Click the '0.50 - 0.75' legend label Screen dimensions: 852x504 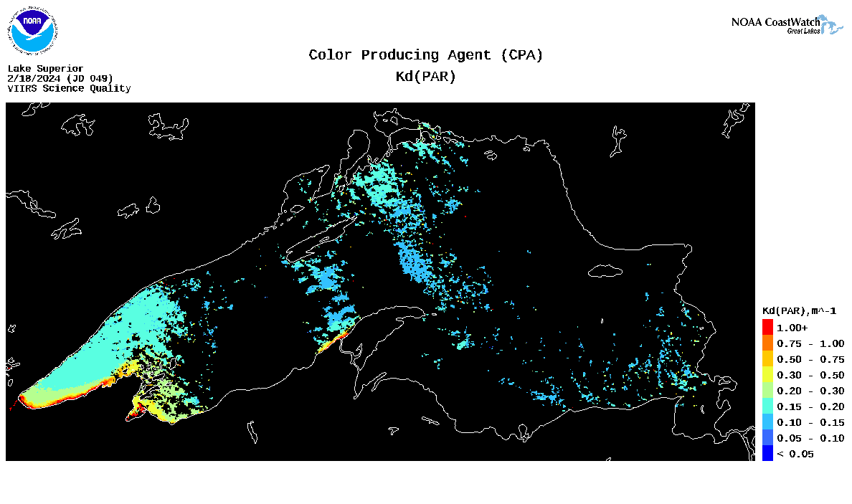(810, 359)
